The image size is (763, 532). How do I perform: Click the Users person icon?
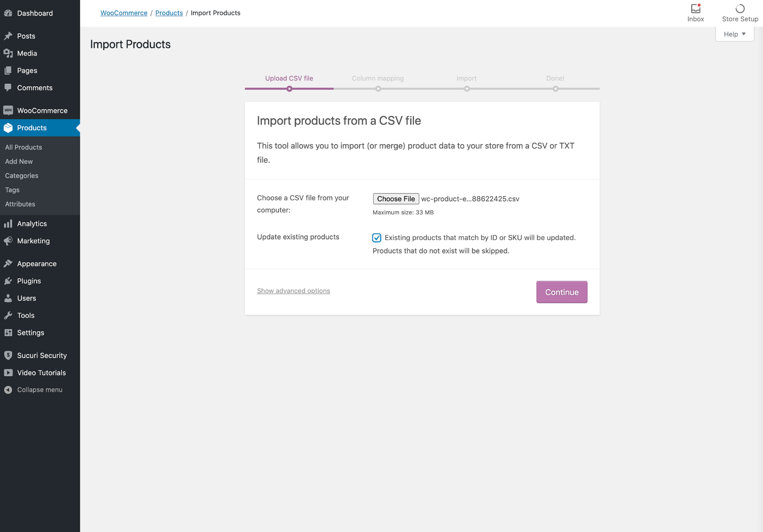(x=8, y=298)
